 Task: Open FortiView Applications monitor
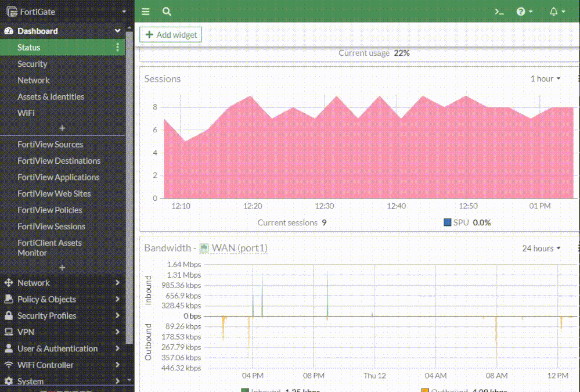coord(59,177)
